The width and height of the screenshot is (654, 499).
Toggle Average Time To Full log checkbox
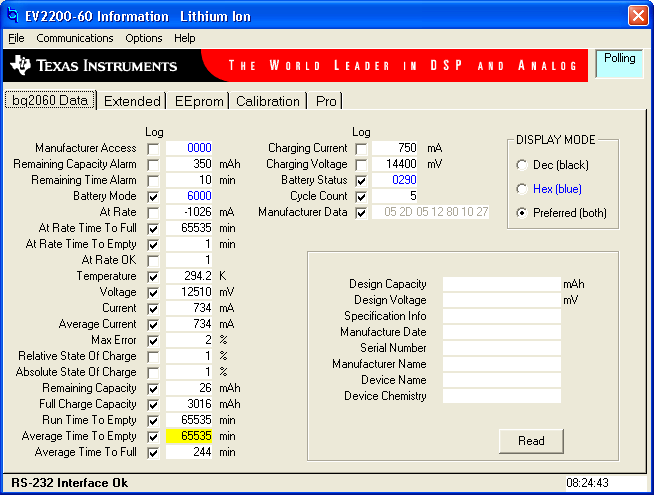tap(153, 453)
